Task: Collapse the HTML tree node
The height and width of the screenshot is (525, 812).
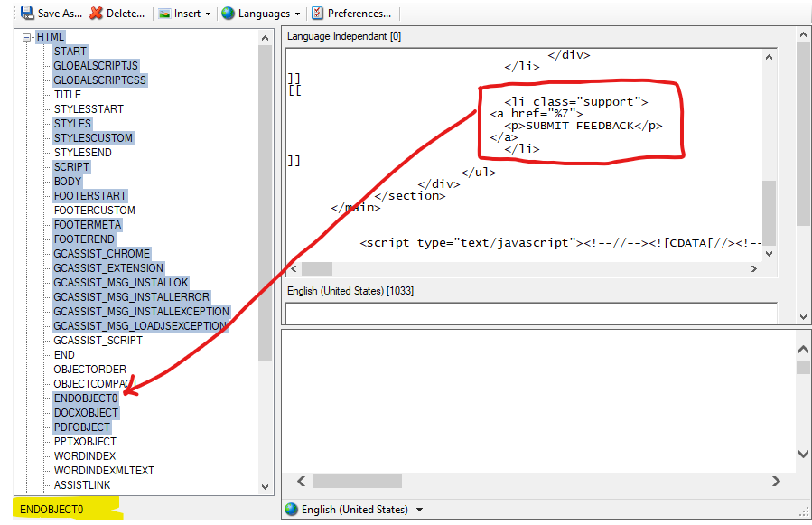Action: click(26, 37)
